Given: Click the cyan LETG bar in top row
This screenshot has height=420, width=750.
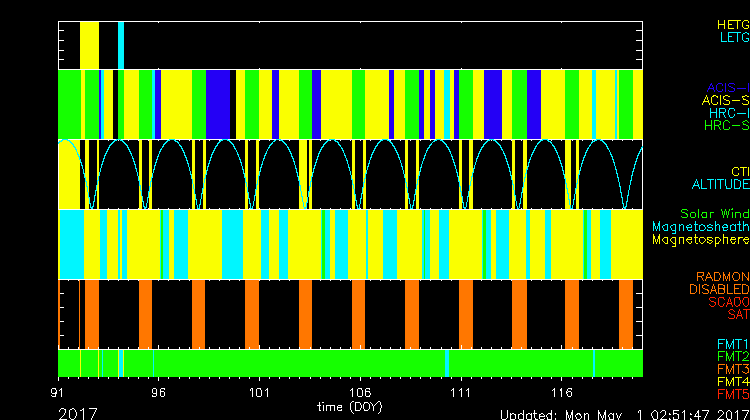Looking at the screenshot, I should (121, 45).
